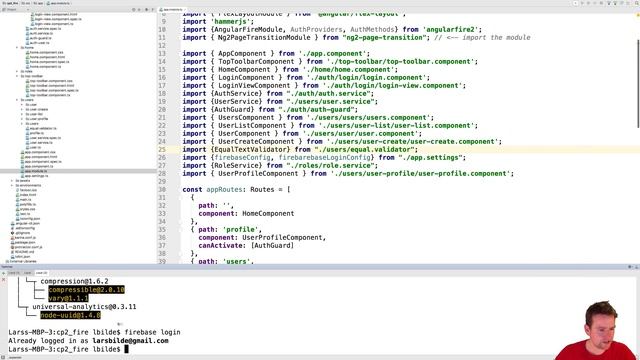The width and height of the screenshot is (640, 360).
Task: Click the editor vertical scrollbar
Action: [x=638, y=84]
